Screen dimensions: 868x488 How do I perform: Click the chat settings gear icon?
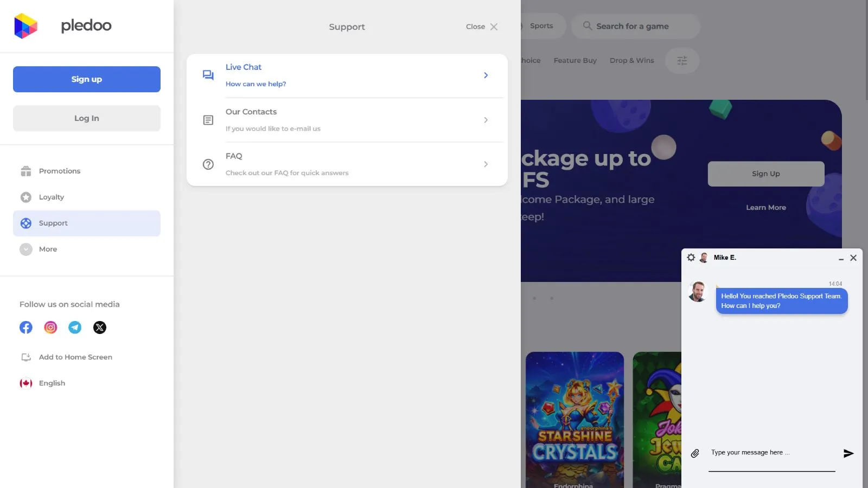point(691,258)
